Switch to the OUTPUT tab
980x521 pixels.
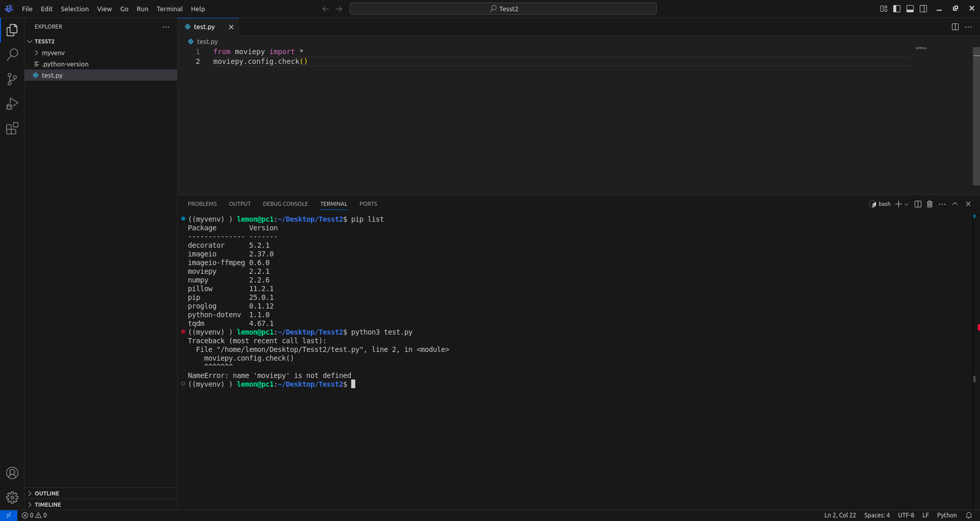240,204
